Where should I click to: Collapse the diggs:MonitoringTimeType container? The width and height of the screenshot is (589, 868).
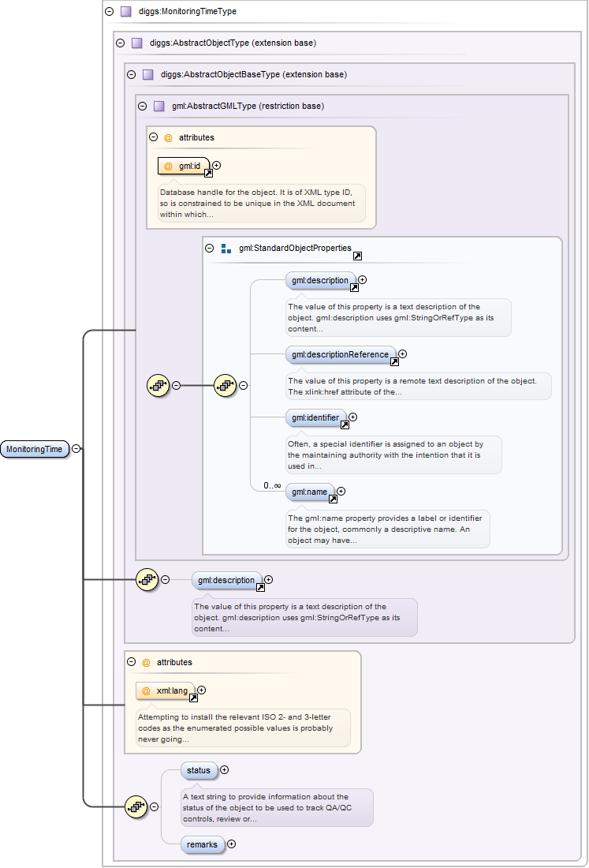pos(109,12)
